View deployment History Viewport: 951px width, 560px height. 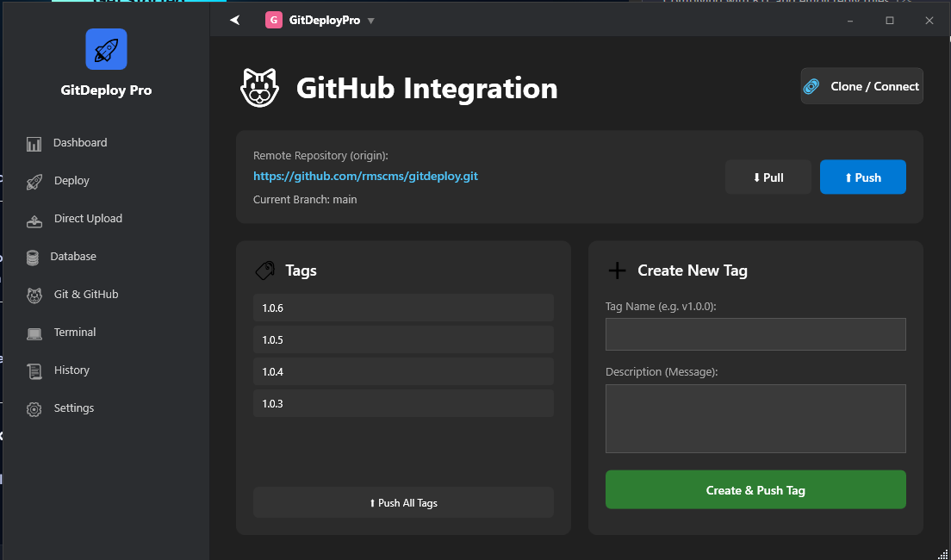point(71,370)
